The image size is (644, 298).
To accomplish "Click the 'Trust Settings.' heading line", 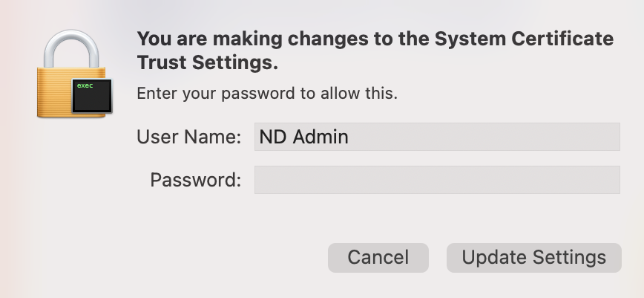I will [208, 64].
